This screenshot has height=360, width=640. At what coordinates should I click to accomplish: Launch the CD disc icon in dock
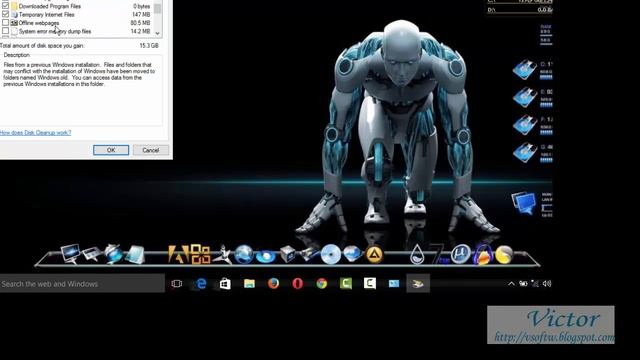[330, 254]
